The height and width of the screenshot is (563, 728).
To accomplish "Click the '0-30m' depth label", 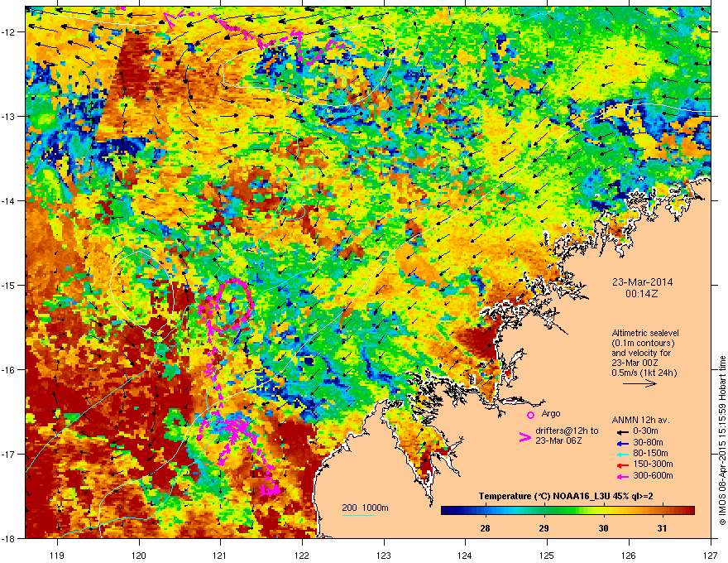I will [x=645, y=431].
